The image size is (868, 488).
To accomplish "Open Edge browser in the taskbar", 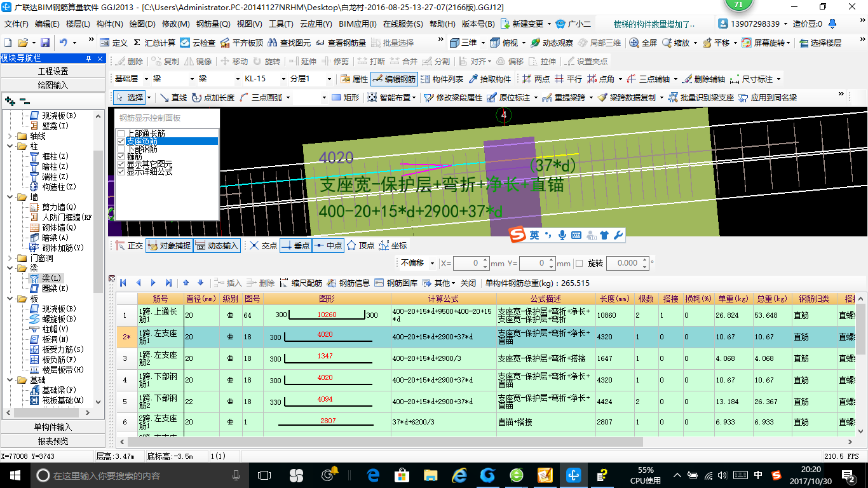I will (x=373, y=475).
